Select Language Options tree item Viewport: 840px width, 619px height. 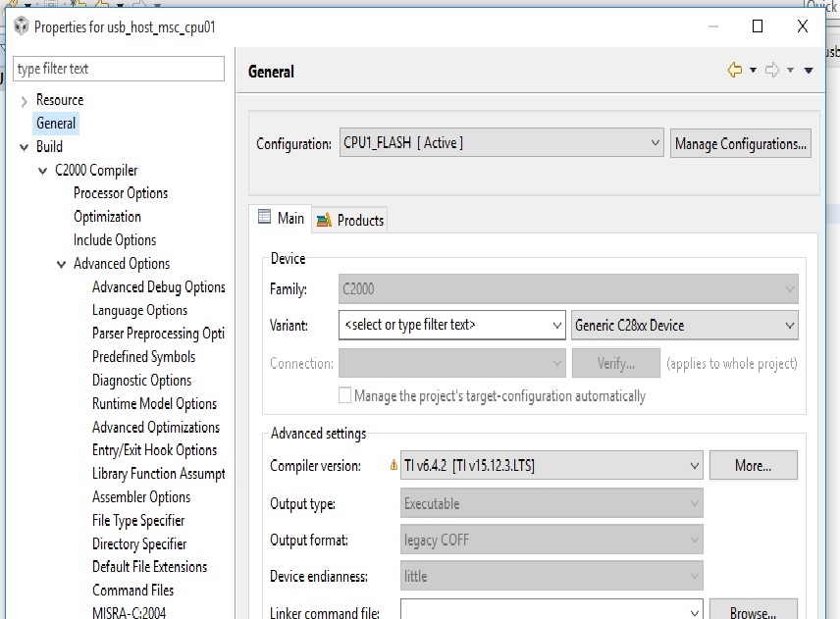pos(139,311)
